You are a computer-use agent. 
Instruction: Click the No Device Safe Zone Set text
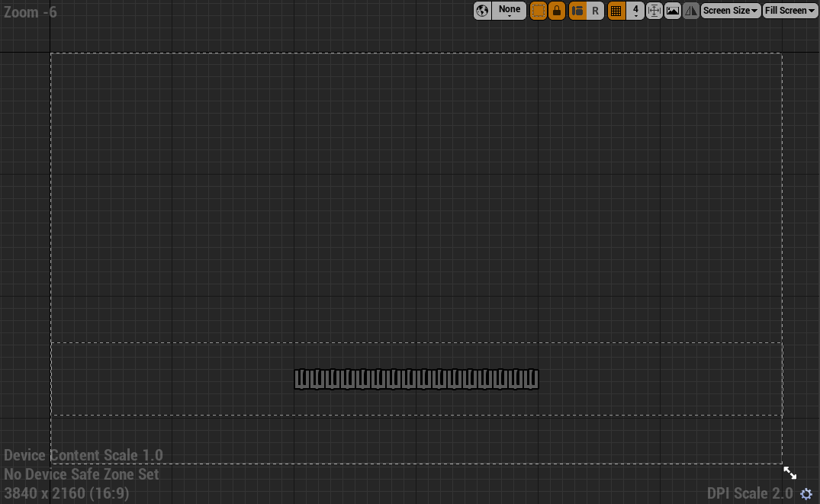click(x=81, y=474)
